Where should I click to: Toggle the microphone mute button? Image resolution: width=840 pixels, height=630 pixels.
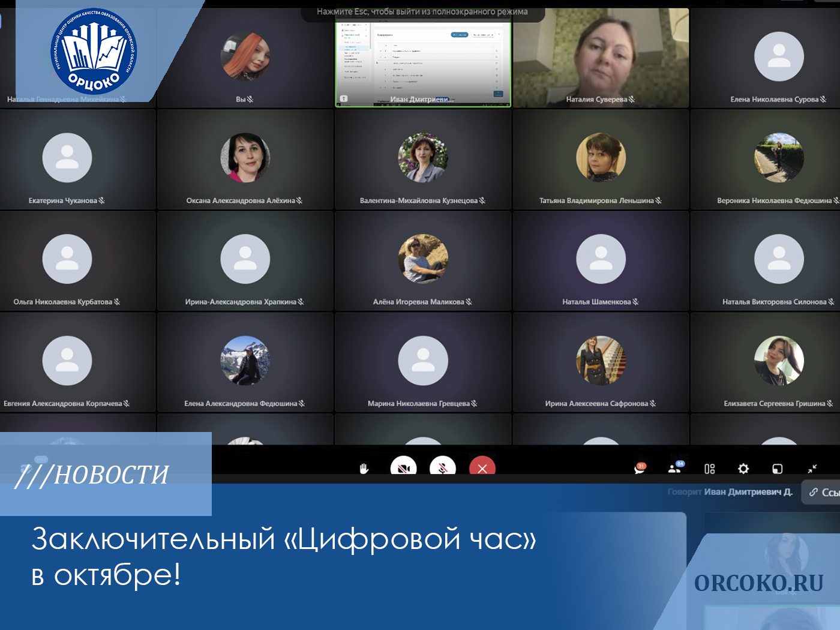point(443,469)
